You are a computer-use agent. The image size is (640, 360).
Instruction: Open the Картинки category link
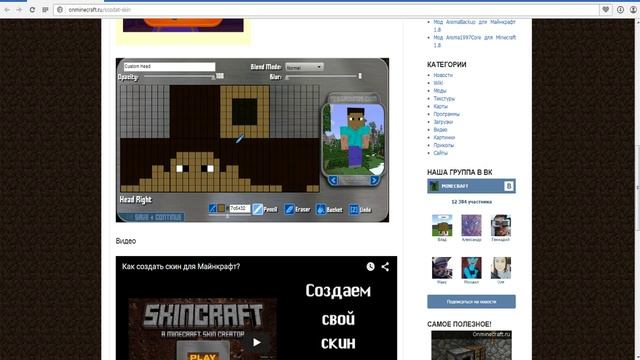pos(444,138)
